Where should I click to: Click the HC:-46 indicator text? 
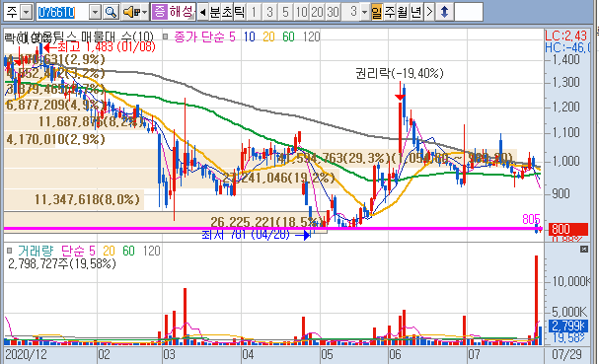click(567, 47)
